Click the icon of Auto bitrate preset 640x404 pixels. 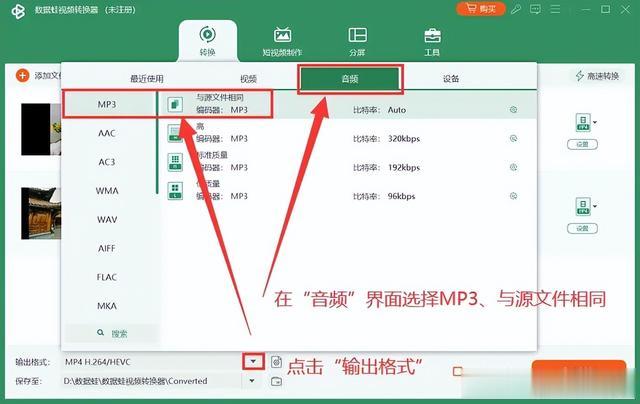[x=175, y=104]
